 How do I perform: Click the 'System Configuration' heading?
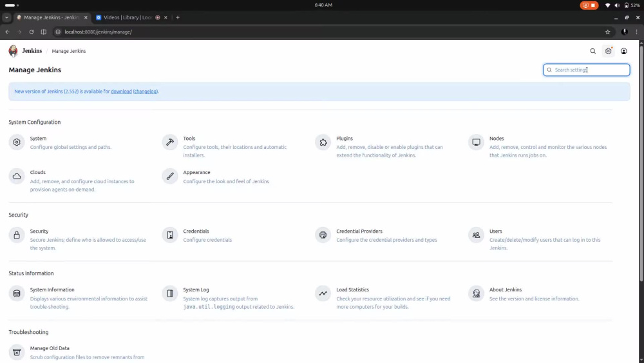point(35,122)
